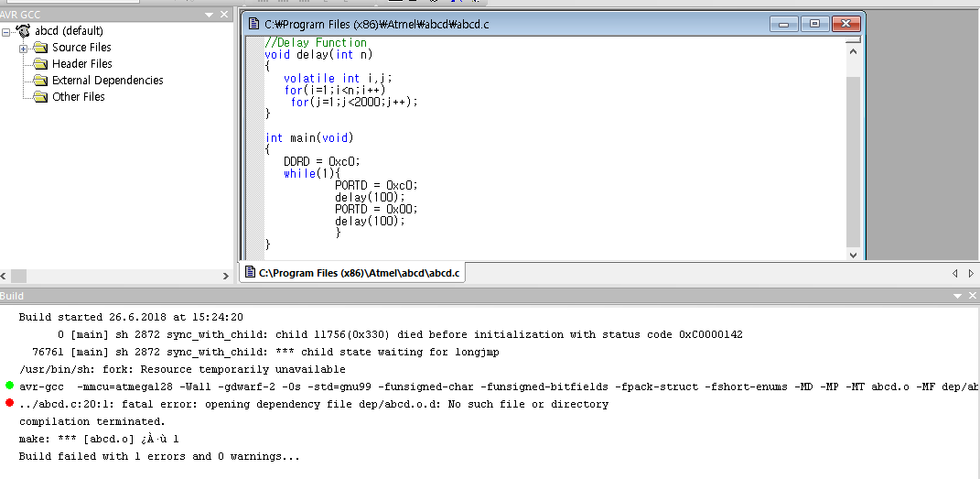Screen dimensions: 980x479
Task: Collapse the abcd (default) project node
Action: click(6, 31)
